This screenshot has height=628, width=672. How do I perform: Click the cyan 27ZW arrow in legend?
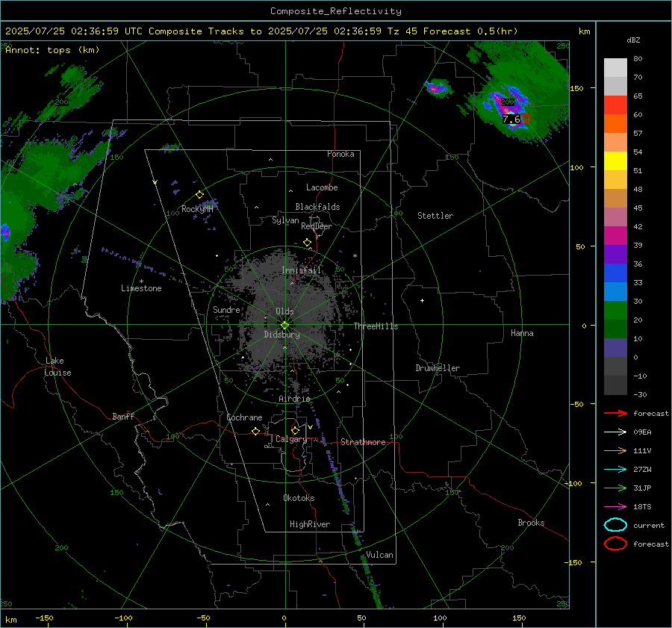(x=615, y=470)
